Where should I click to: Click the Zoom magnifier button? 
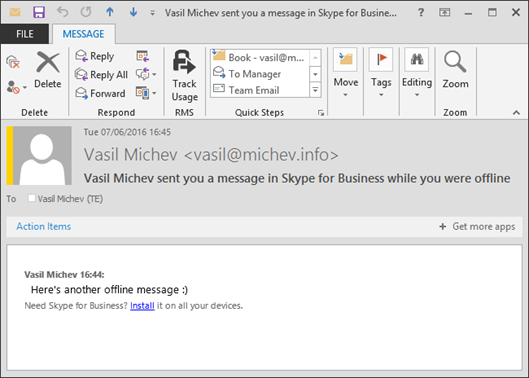(x=455, y=70)
